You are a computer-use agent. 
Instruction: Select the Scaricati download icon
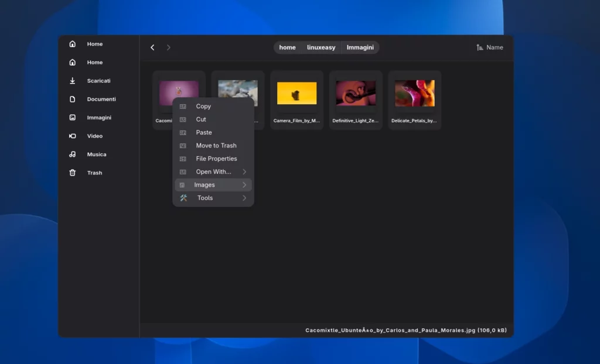coord(73,81)
